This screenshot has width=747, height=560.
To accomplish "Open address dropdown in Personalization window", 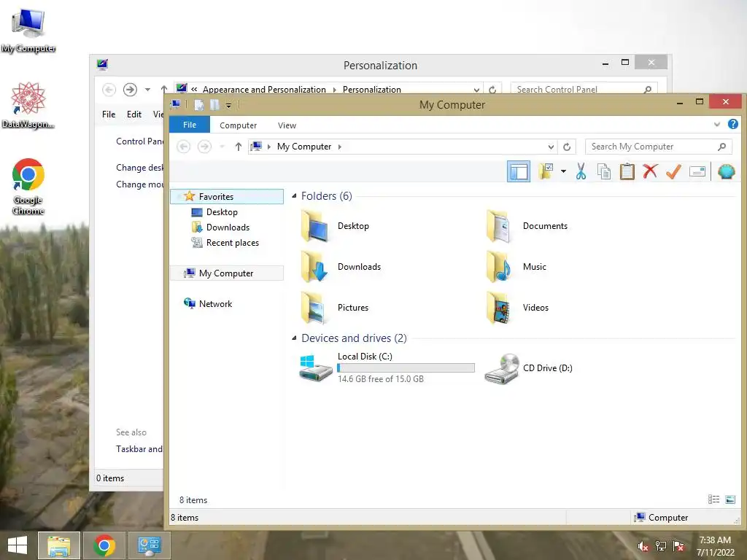I will tap(476, 90).
